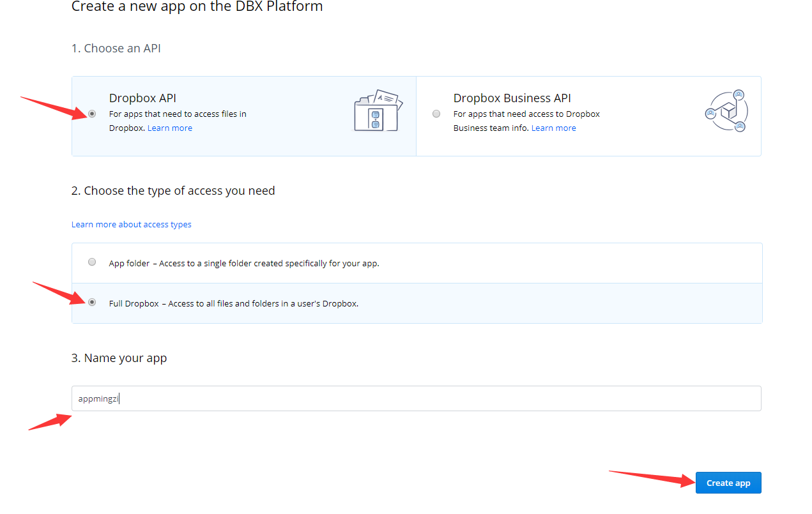Click the Dropbox Business API team network icon
This screenshot has height=514, width=812.
pyautogui.click(x=726, y=111)
